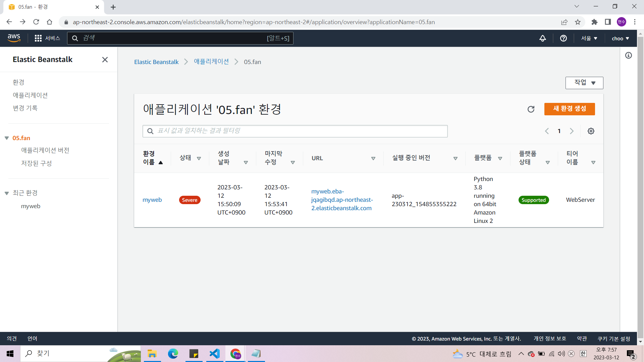Reload the browser page
Screen dimensions: 644x362
pyautogui.click(x=36, y=22)
